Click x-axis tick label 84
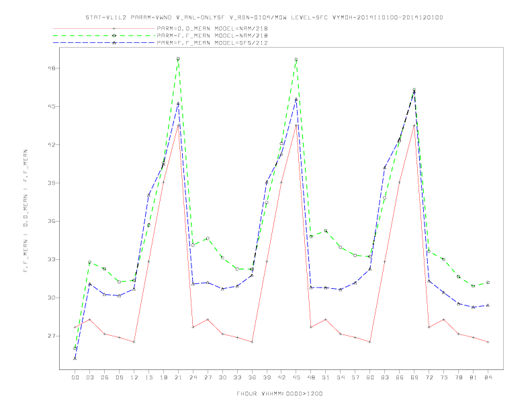 (488, 377)
